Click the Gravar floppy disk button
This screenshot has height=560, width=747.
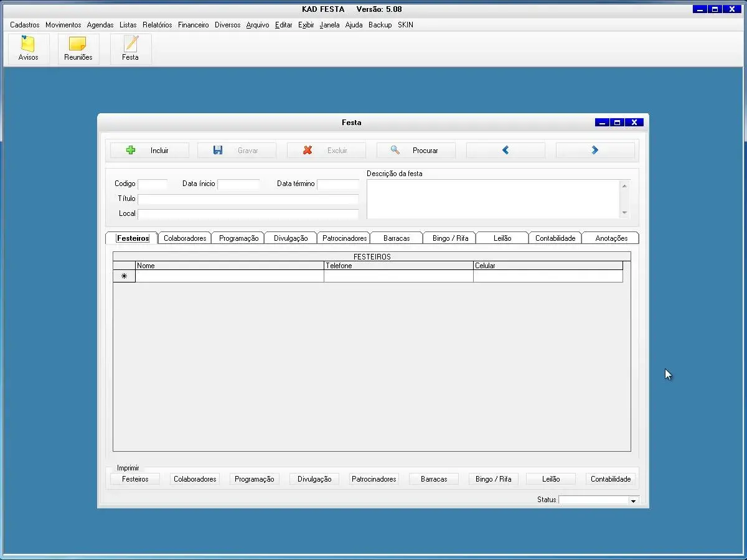(x=237, y=151)
